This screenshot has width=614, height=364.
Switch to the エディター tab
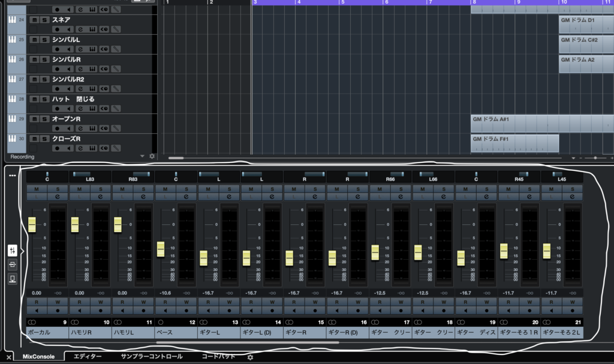(88, 356)
